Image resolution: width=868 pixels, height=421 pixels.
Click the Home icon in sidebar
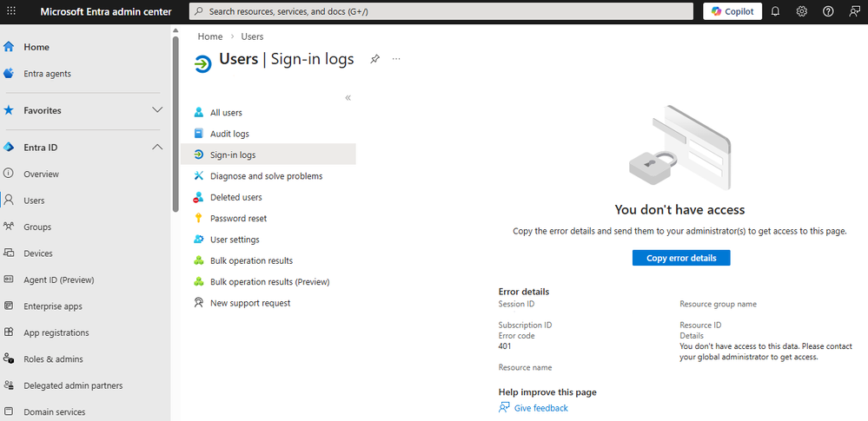9,47
